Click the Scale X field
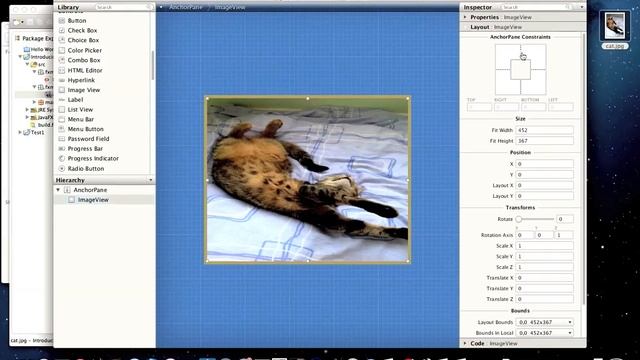Image resolution: width=640 pixels, height=360 pixels. pos(544,246)
